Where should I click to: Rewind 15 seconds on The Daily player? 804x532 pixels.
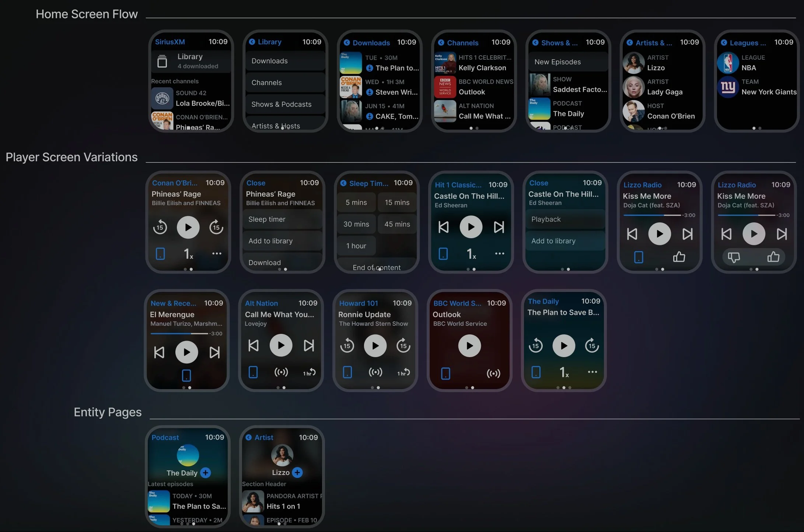tap(535, 346)
